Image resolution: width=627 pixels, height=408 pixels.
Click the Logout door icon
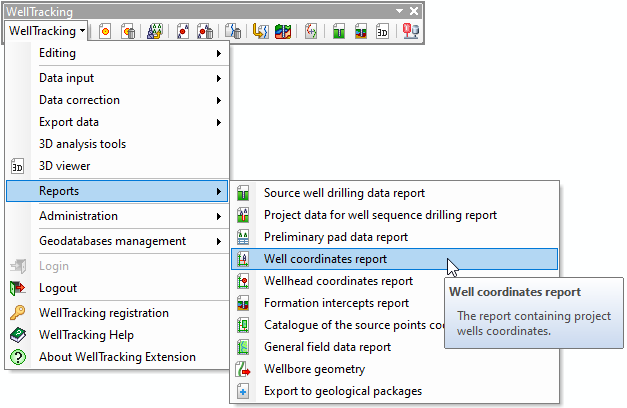click(18, 288)
